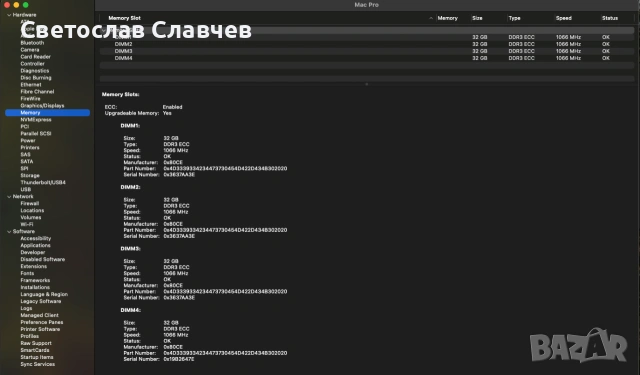Show Wi-Fi network information
Image resolution: width=640 pixels, height=375 pixels.
[27, 224]
